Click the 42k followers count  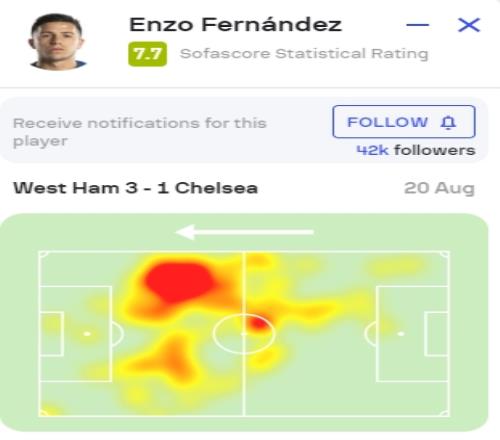point(416,150)
